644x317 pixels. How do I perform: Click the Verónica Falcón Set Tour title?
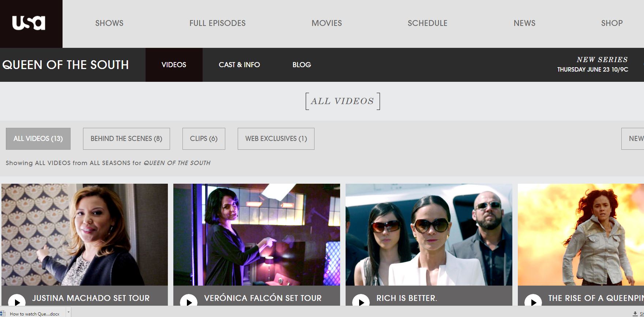pos(263,298)
